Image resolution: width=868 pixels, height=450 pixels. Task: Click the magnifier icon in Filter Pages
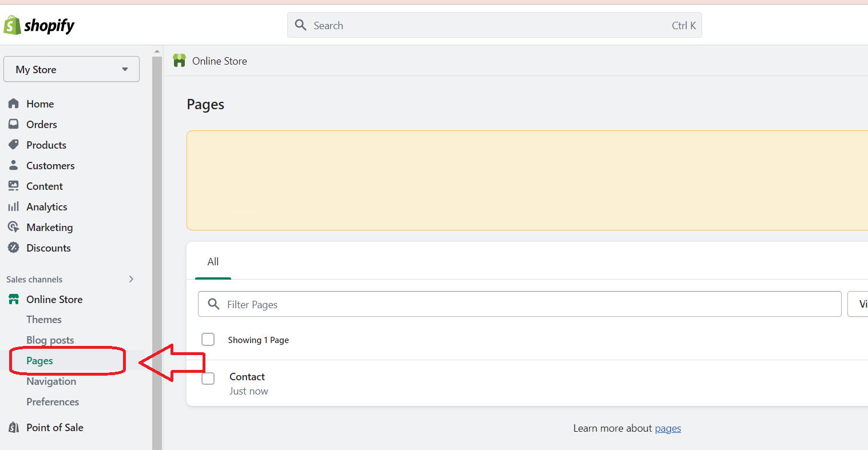[x=213, y=304]
